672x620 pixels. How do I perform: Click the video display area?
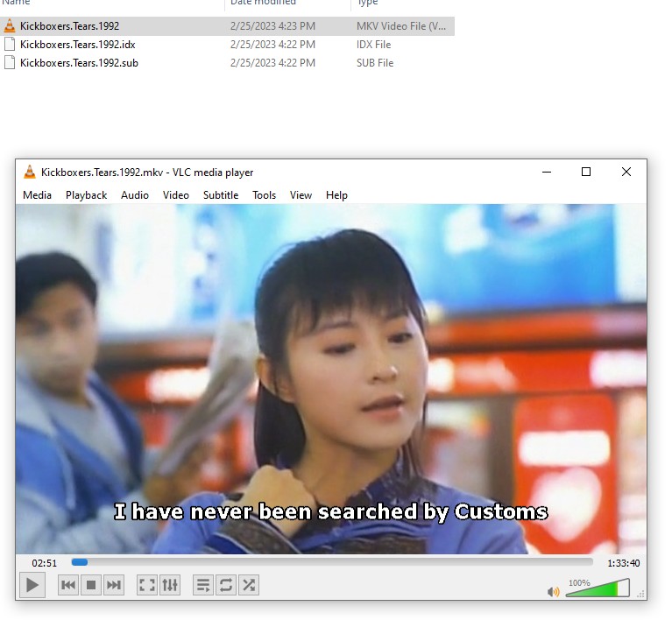[x=331, y=379]
